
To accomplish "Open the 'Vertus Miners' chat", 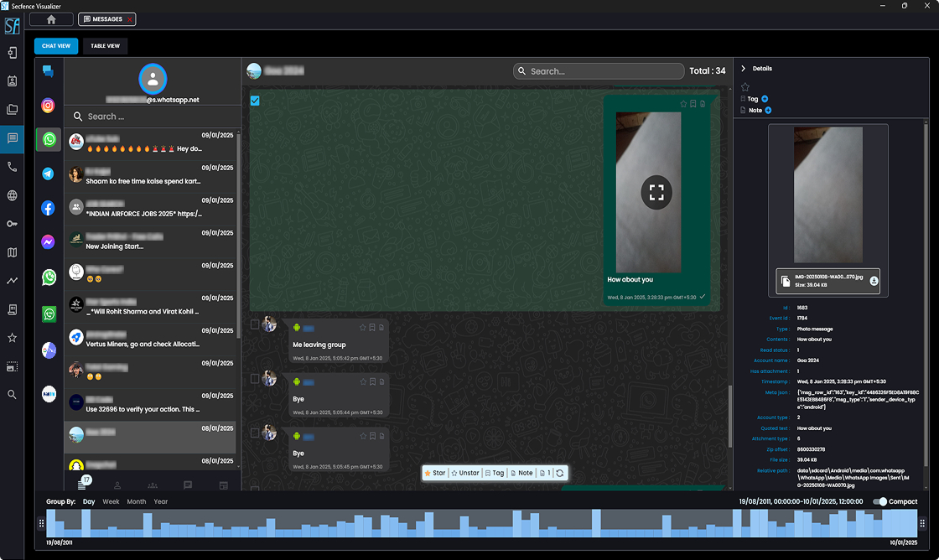I will coord(150,340).
